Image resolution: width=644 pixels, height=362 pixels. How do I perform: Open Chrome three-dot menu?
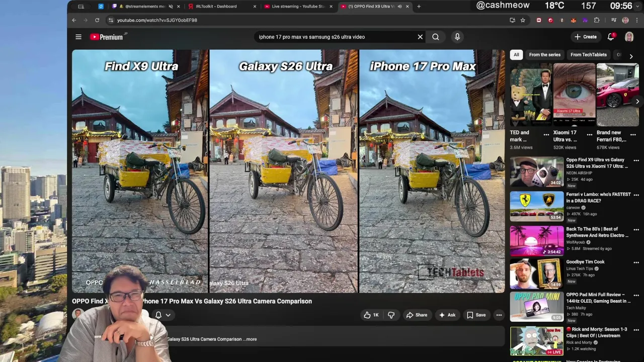637,20
